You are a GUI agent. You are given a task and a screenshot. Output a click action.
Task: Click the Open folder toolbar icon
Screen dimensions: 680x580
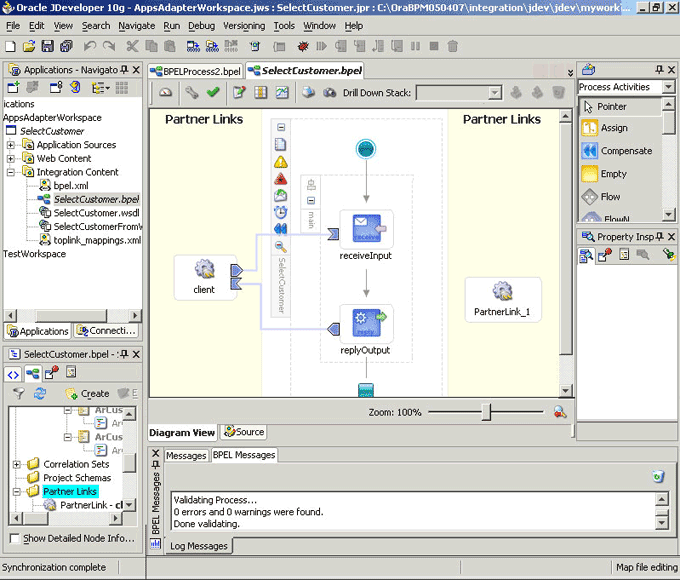click(29, 46)
